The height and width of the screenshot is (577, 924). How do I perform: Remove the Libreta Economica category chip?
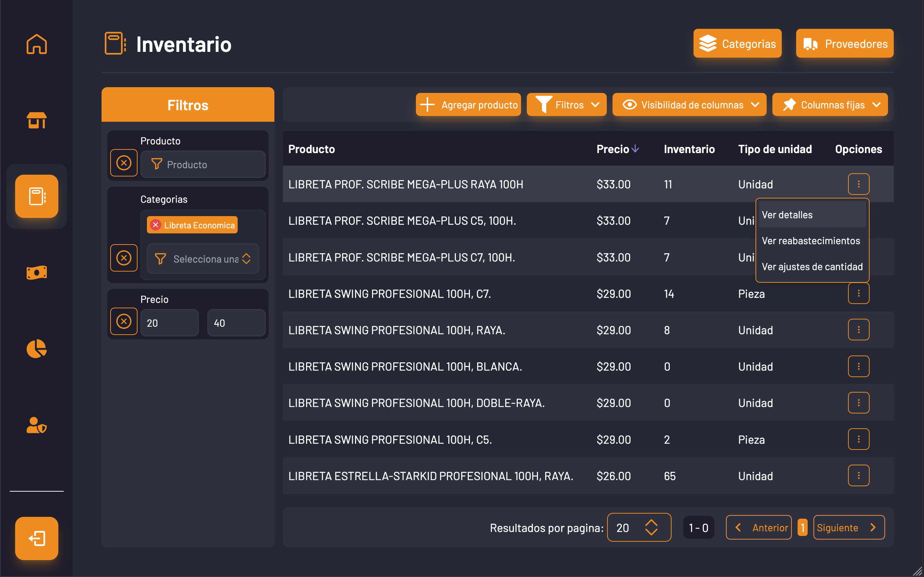[x=155, y=225]
